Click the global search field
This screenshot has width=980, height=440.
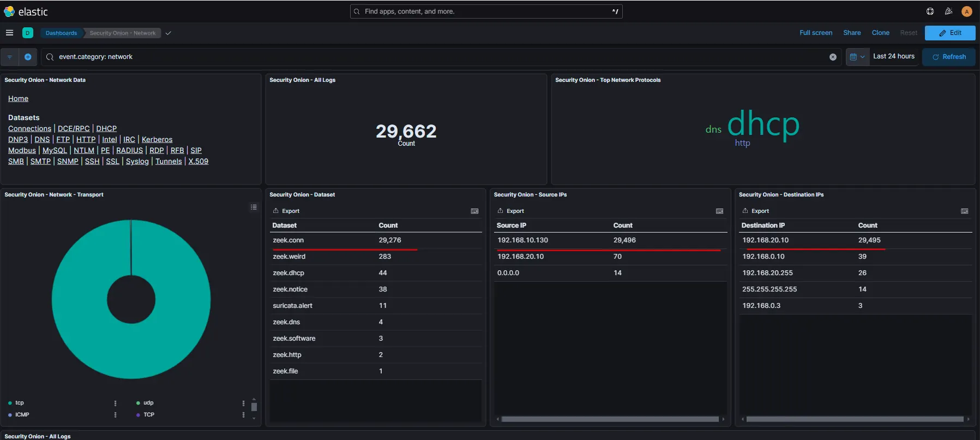tap(485, 11)
